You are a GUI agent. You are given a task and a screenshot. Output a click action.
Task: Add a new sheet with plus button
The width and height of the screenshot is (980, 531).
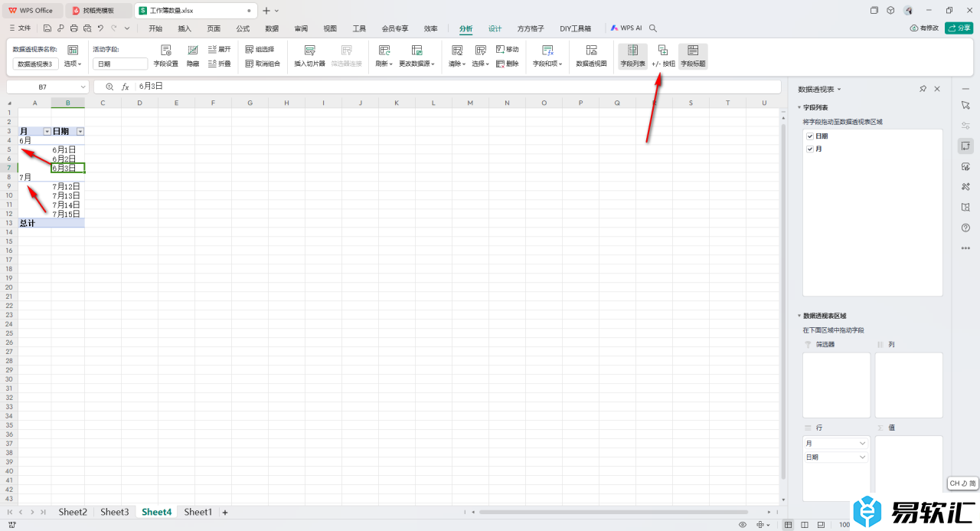(x=225, y=512)
